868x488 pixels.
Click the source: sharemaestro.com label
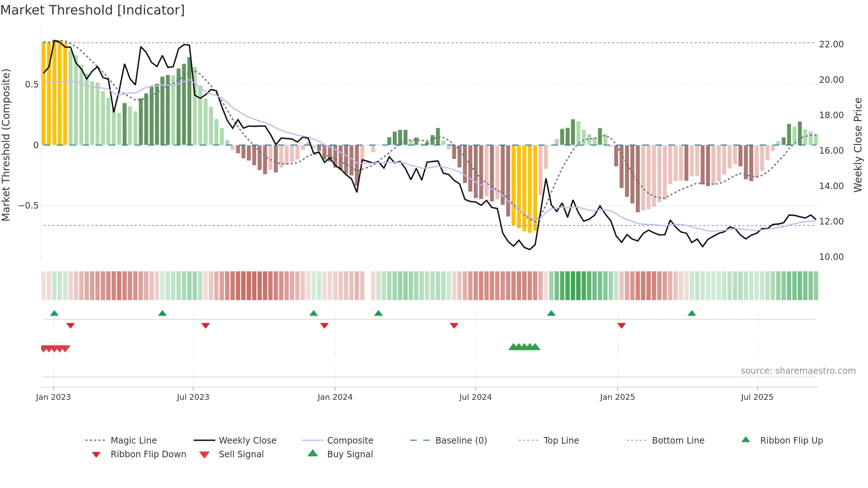(798, 371)
